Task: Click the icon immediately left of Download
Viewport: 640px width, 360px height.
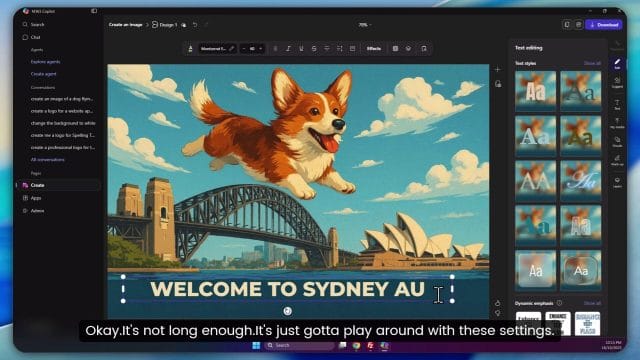Action: coord(578,25)
